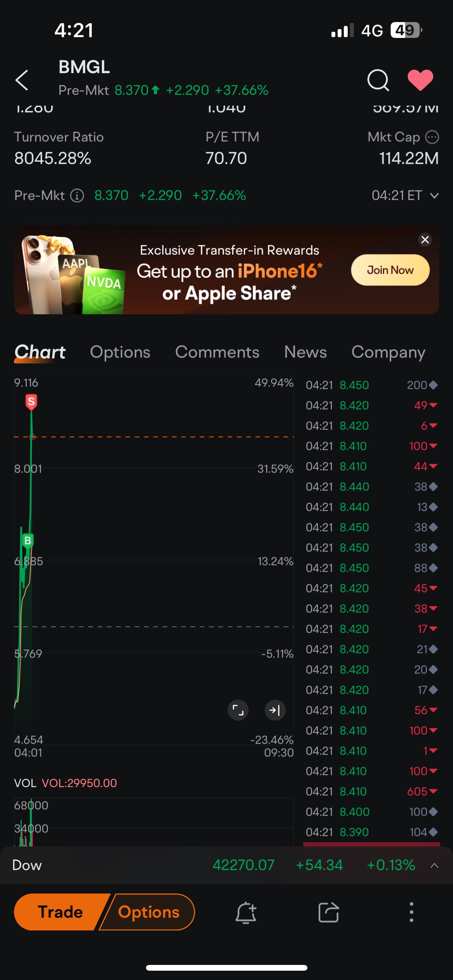Switch to the Options tab
This screenshot has width=453, height=980.
click(120, 352)
